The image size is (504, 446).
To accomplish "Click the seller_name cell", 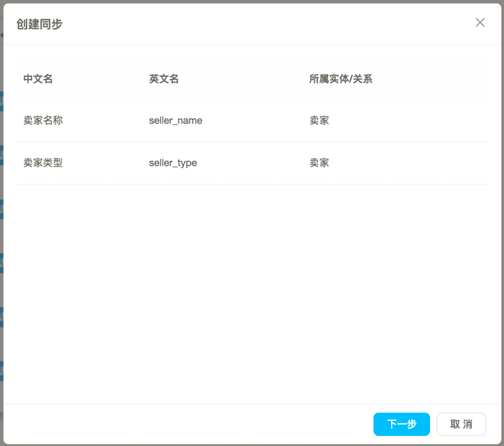I will tap(175, 121).
